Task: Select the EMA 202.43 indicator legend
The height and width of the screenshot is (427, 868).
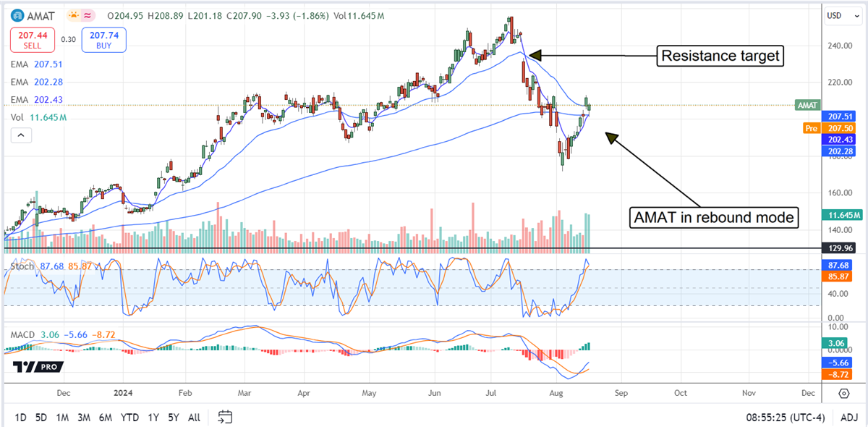Action: 36,99
